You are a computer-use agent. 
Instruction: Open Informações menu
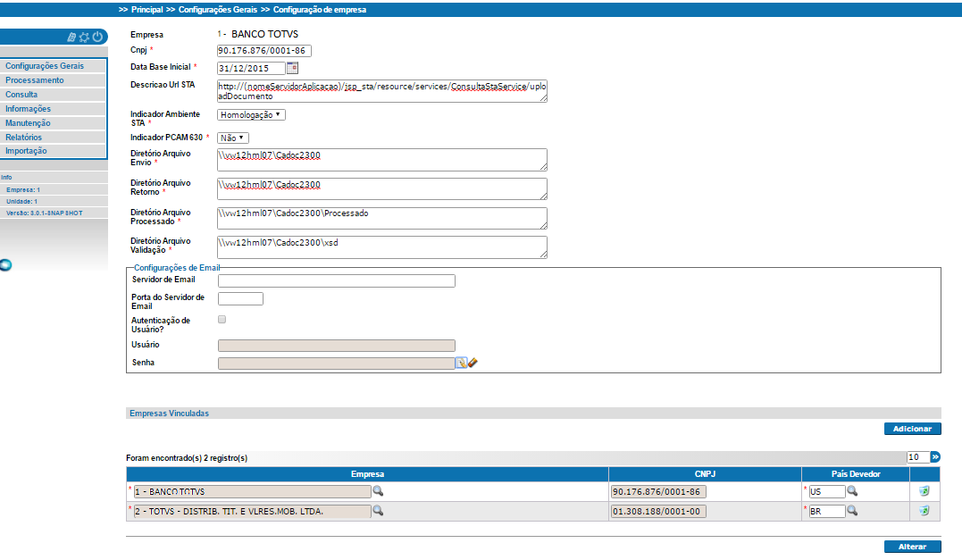coord(54,109)
